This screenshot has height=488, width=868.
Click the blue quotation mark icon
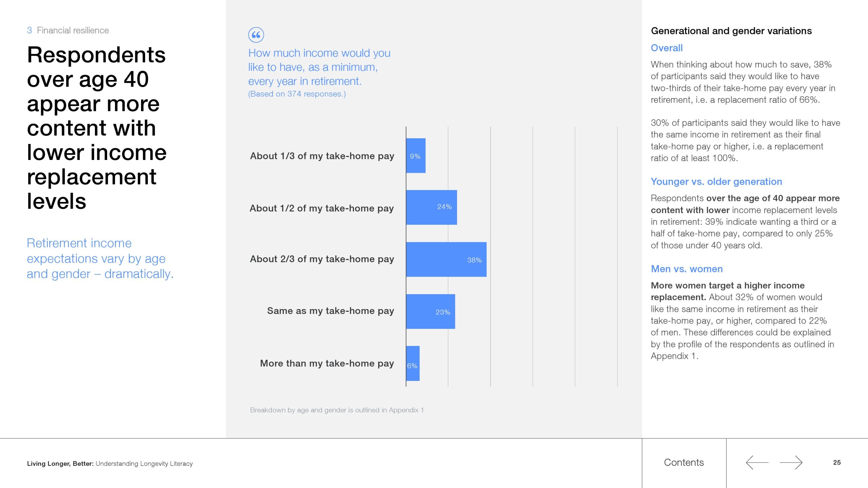[x=256, y=35]
